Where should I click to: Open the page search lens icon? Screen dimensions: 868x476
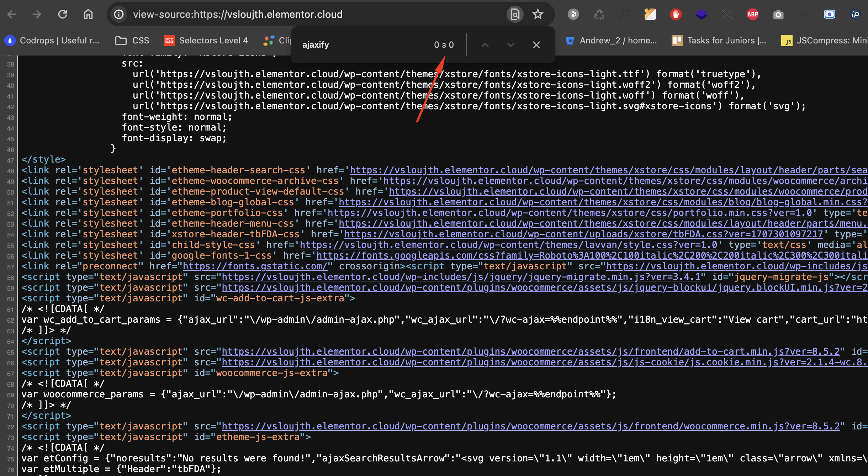515,14
